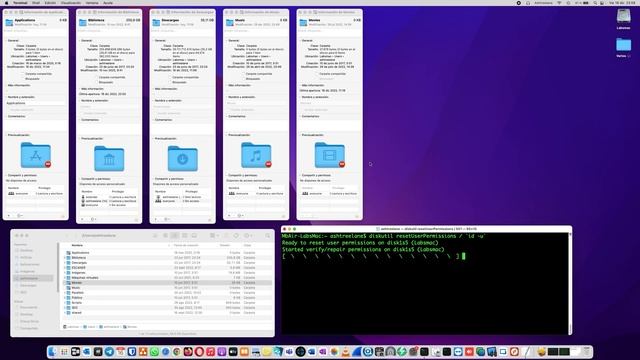Screen dimensions: 640x360
Task: Switch Finder window to list view
Action: tap(175, 236)
